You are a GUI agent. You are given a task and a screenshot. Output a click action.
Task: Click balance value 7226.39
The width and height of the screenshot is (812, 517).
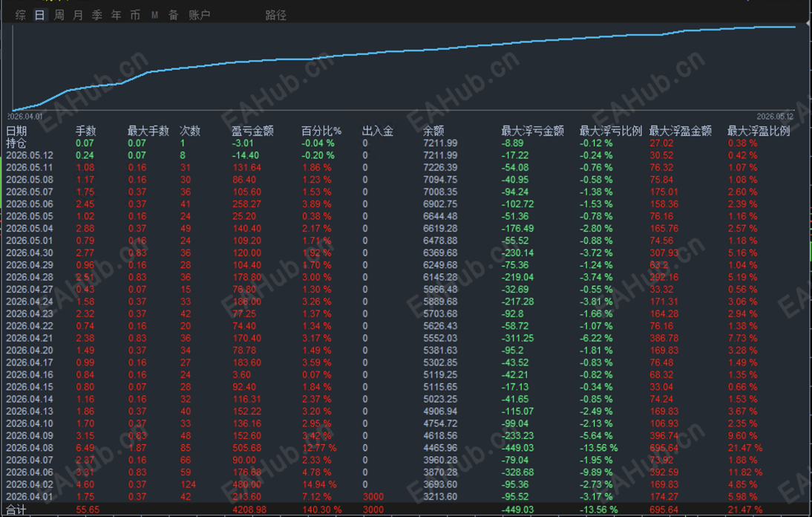click(x=440, y=167)
